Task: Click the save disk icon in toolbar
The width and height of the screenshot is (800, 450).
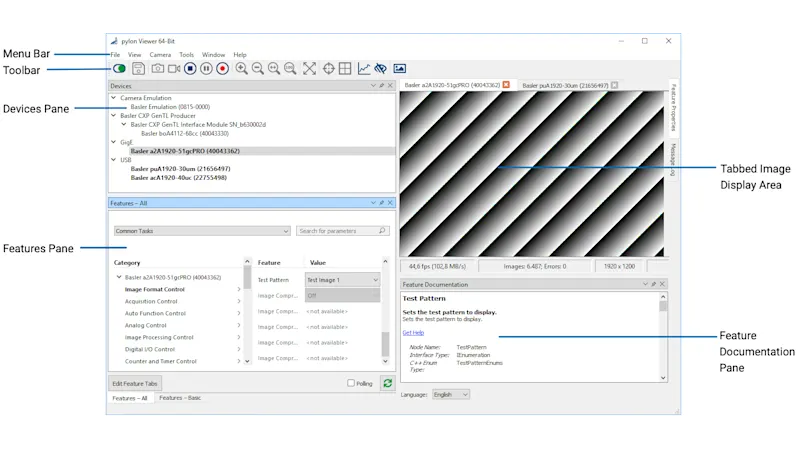Action: [x=138, y=69]
